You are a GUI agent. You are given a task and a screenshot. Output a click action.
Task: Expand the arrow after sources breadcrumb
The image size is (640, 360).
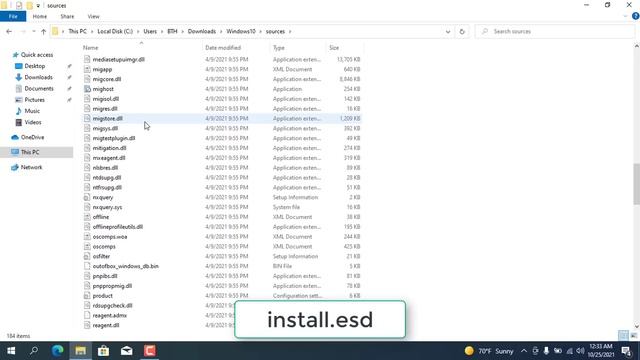[x=290, y=31]
